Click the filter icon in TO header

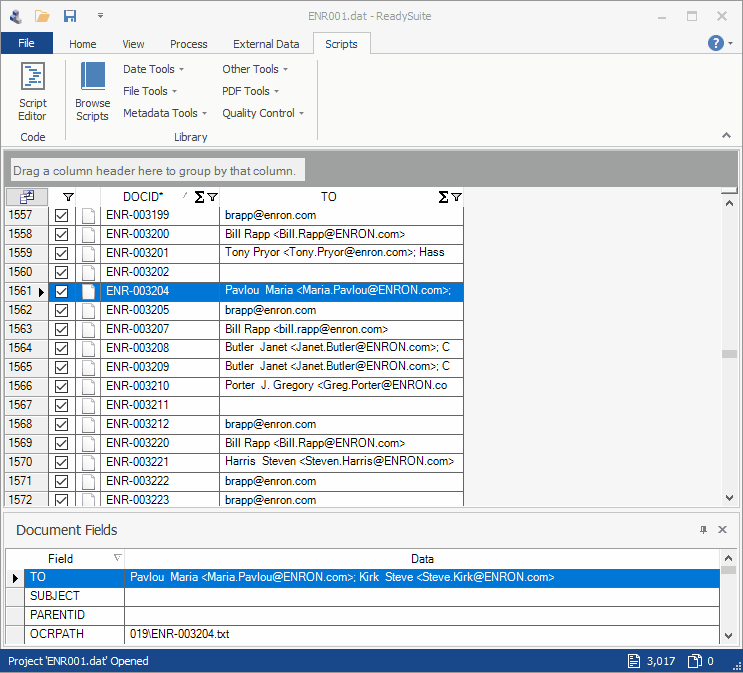click(x=456, y=197)
